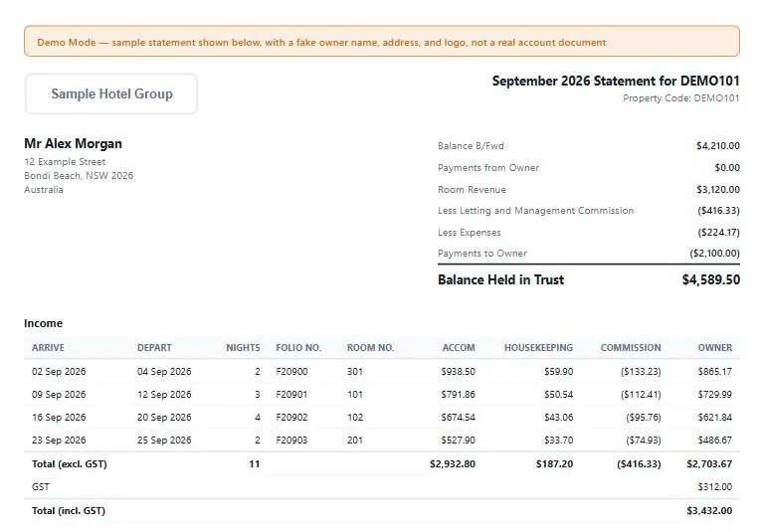Click the Sample Hotel Group logo box
The height and width of the screenshot is (532, 764).
coord(111,93)
